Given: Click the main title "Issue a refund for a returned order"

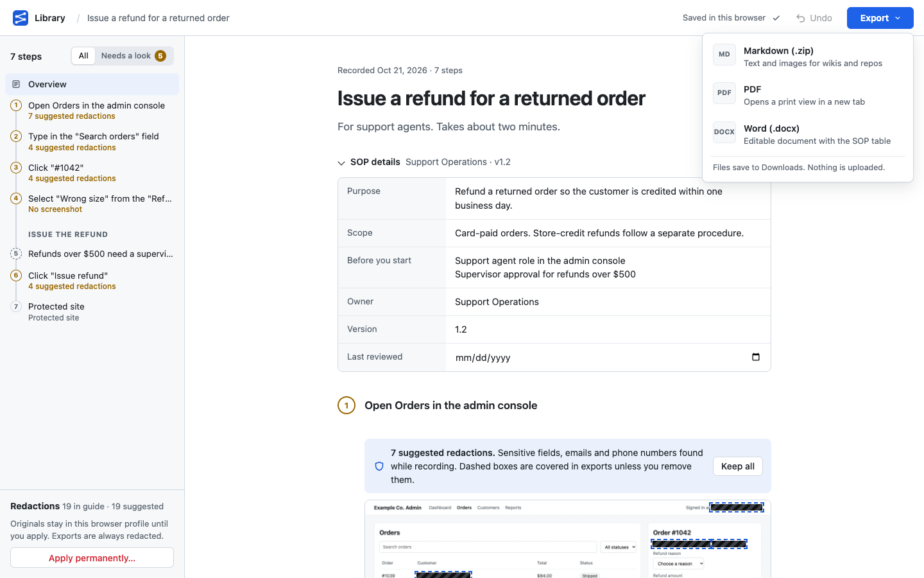Looking at the screenshot, I should [x=492, y=98].
